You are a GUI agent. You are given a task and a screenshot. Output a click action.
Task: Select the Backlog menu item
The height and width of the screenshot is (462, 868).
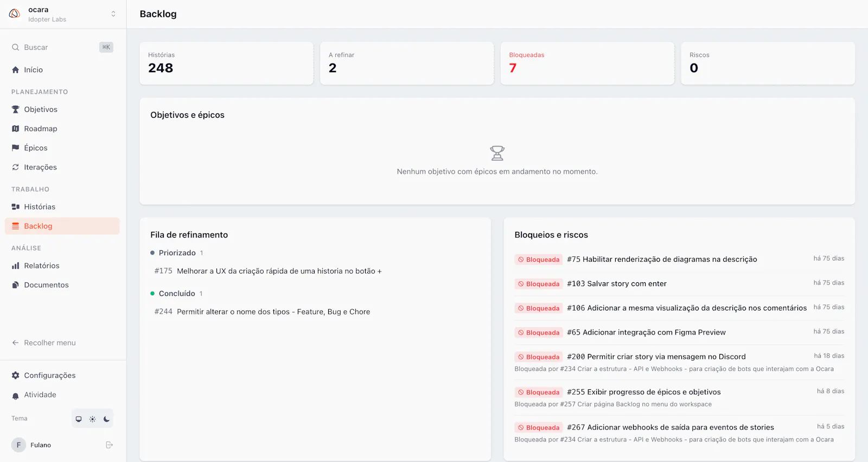click(x=62, y=226)
